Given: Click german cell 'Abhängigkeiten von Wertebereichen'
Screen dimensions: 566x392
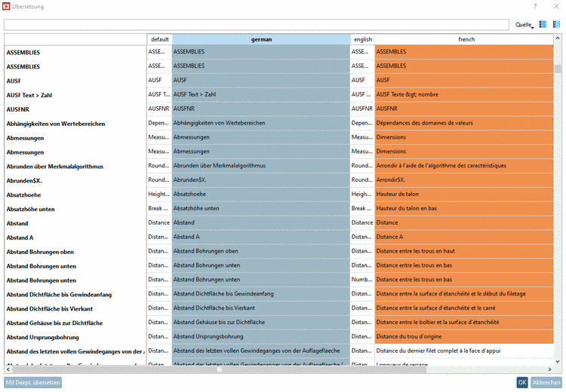Looking at the screenshot, I should pyautogui.click(x=261, y=123).
